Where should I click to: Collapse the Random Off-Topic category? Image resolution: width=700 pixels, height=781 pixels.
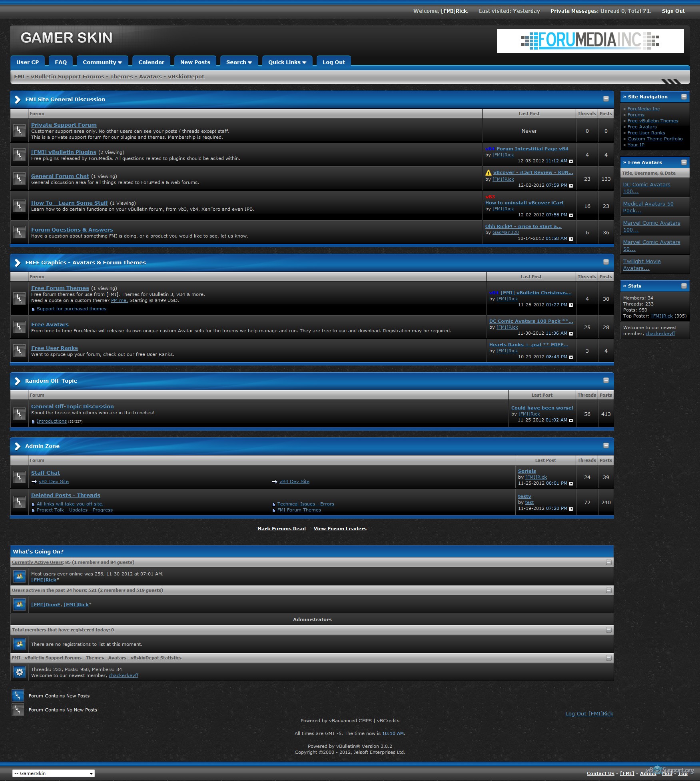(x=606, y=380)
